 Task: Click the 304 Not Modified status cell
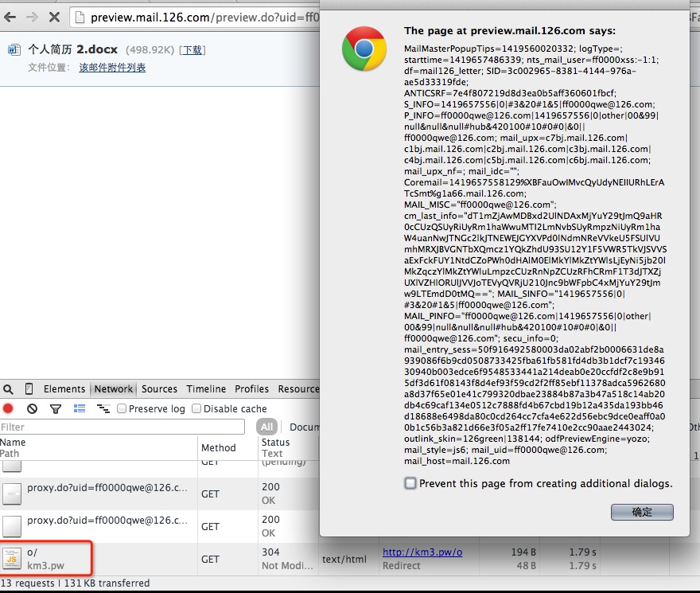pos(287,559)
